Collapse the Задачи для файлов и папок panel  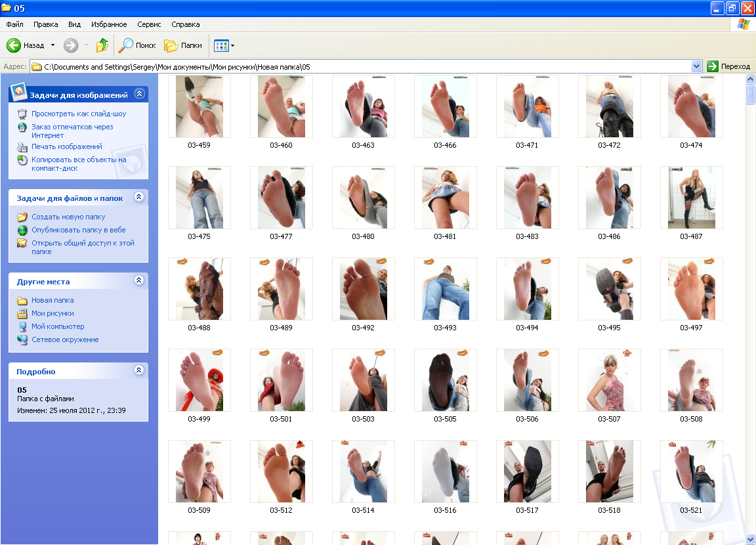[x=139, y=197]
